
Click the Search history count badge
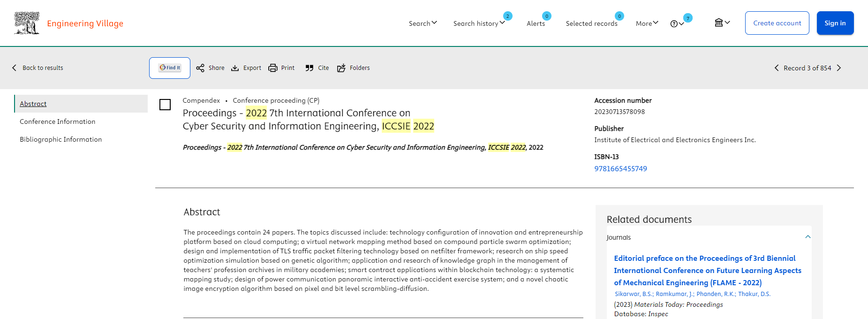507,16
